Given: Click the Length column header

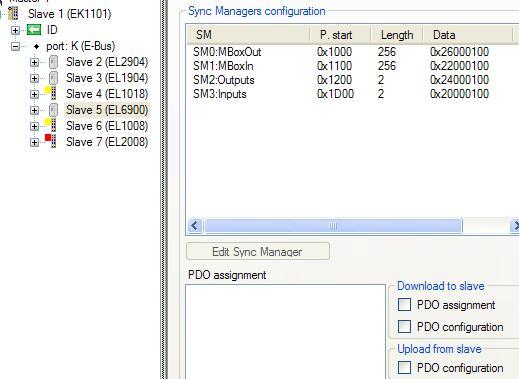Looking at the screenshot, I should click(397, 35).
